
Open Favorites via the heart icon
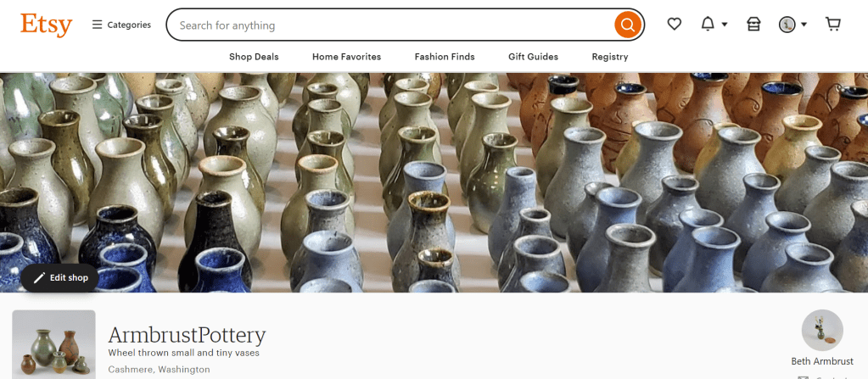click(x=674, y=25)
